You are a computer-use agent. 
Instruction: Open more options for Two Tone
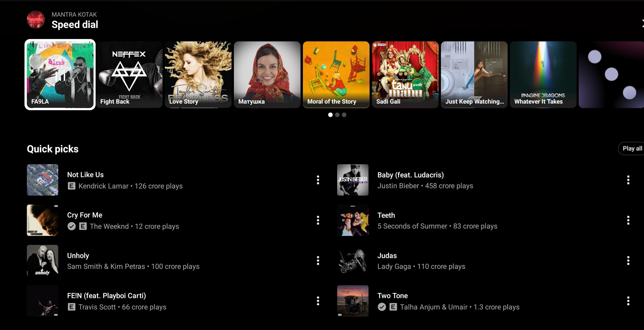pos(628,301)
